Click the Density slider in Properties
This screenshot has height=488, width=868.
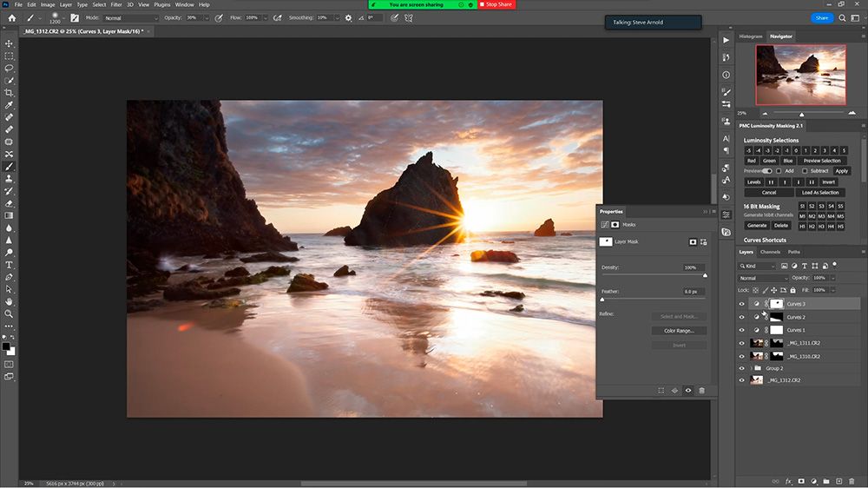[704, 275]
